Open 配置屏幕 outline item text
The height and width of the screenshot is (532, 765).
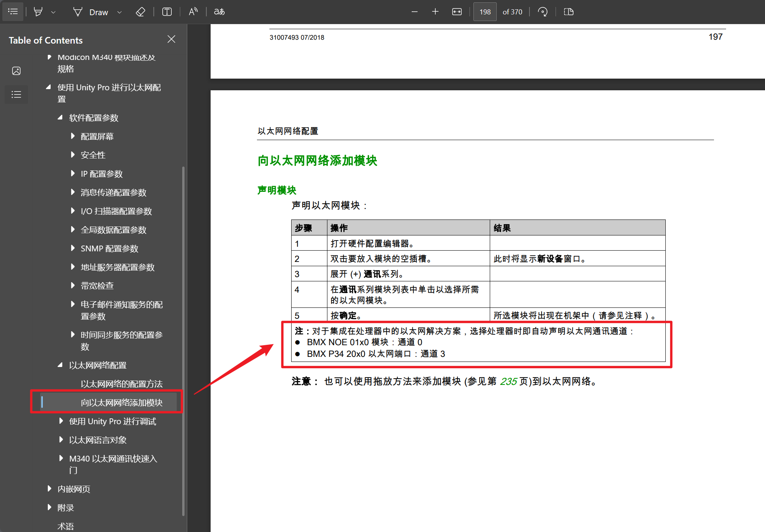[x=97, y=136]
